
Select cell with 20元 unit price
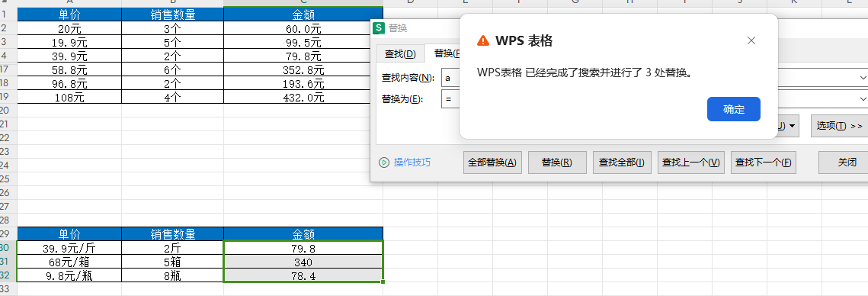tap(69, 29)
